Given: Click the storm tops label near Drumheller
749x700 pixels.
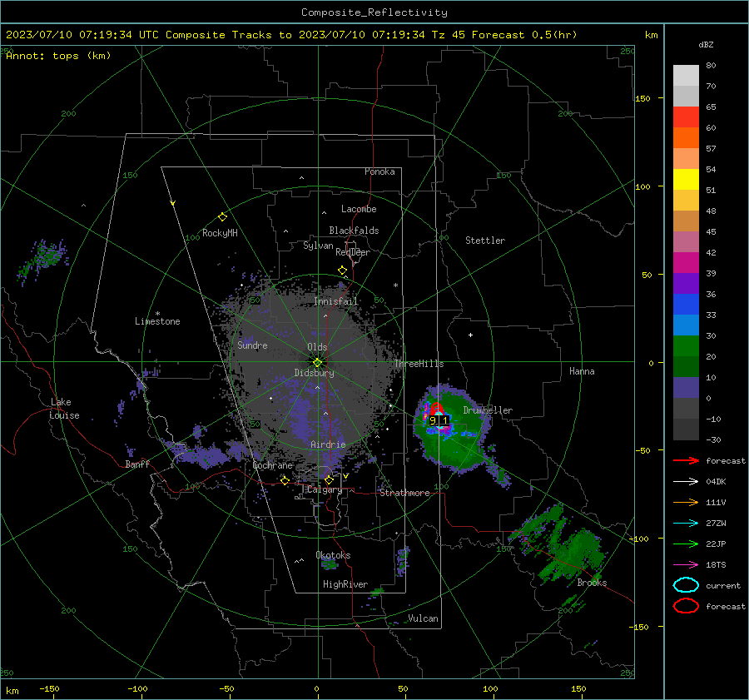Looking at the screenshot, I should pyautogui.click(x=439, y=420).
